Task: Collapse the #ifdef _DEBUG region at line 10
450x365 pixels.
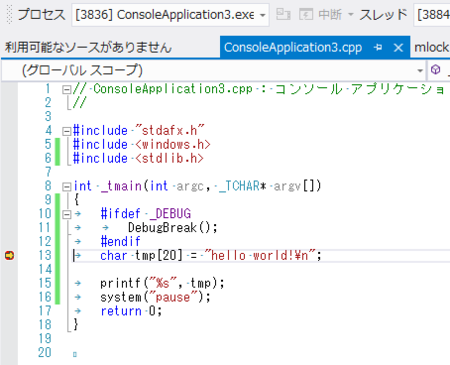Action: tap(67, 214)
